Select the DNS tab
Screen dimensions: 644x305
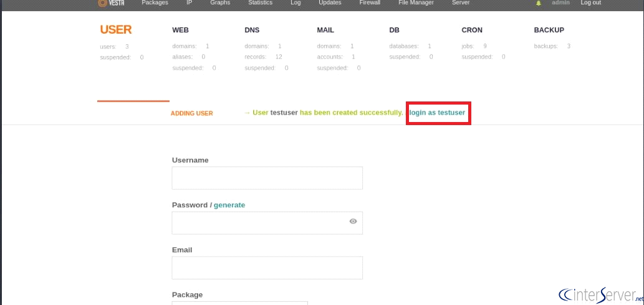click(252, 30)
